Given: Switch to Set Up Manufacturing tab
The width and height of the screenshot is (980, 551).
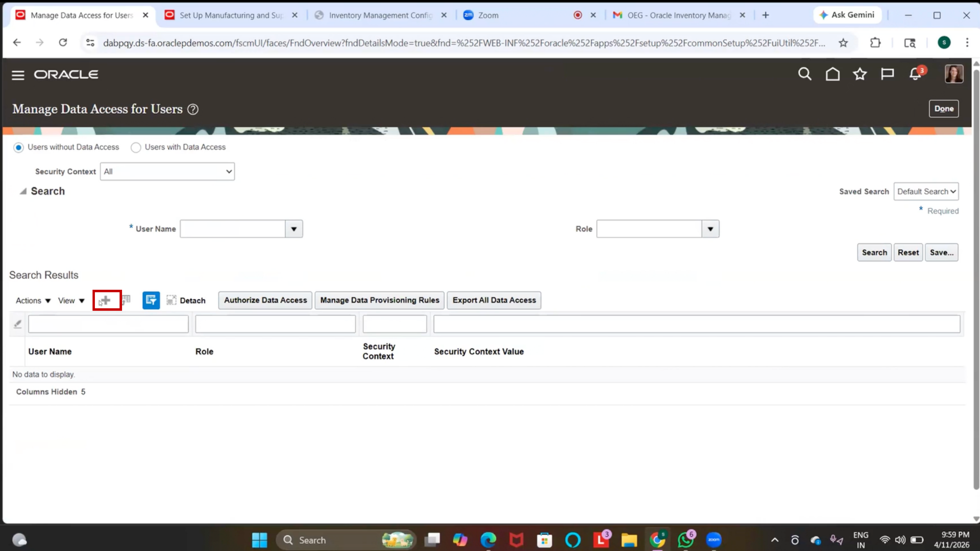Looking at the screenshot, I should click(x=231, y=15).
